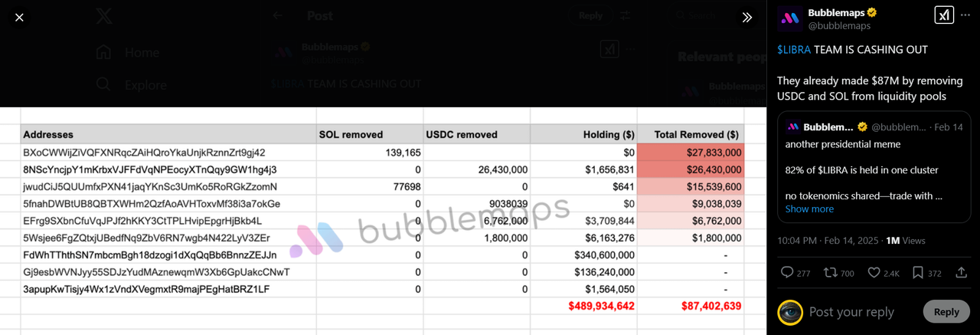The width and height of the screenshot is (980, 335).
Task: Open the Bubblemaps profile avatar
Action: [x=790, y=18]
